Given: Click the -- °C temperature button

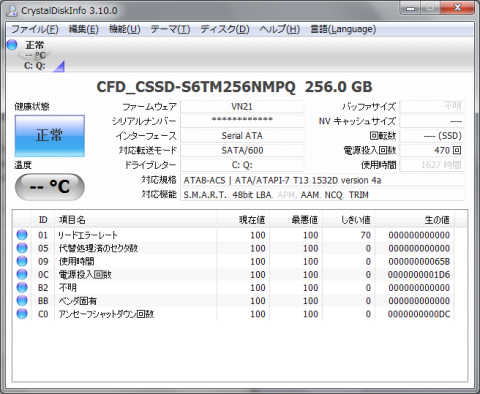Looking at the screenshot, I should 50,187.
